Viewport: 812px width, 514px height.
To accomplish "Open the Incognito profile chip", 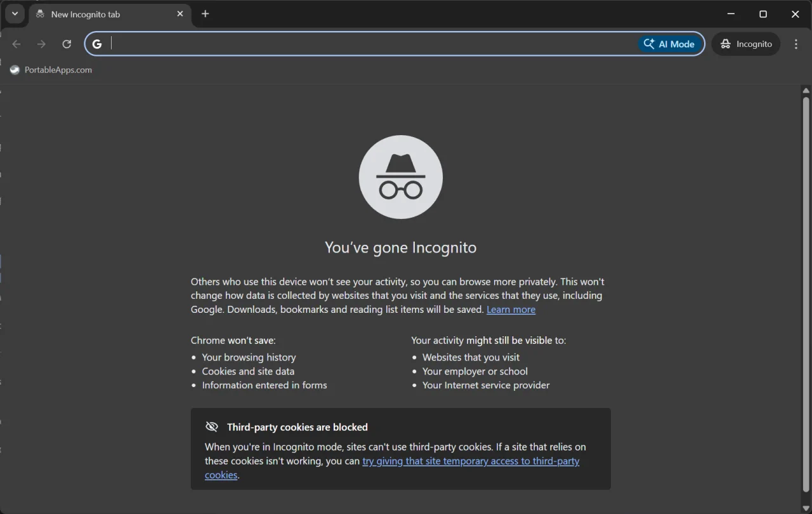I will click(x=746, y=44).
